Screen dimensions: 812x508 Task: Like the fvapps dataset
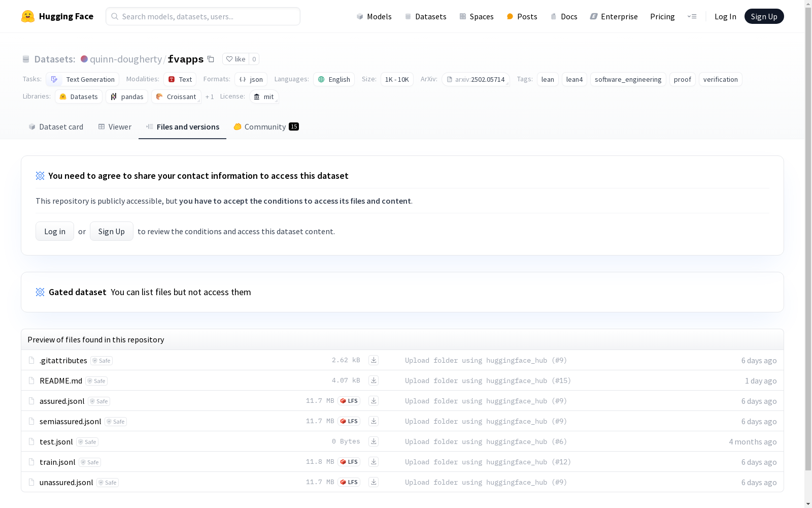235,59
